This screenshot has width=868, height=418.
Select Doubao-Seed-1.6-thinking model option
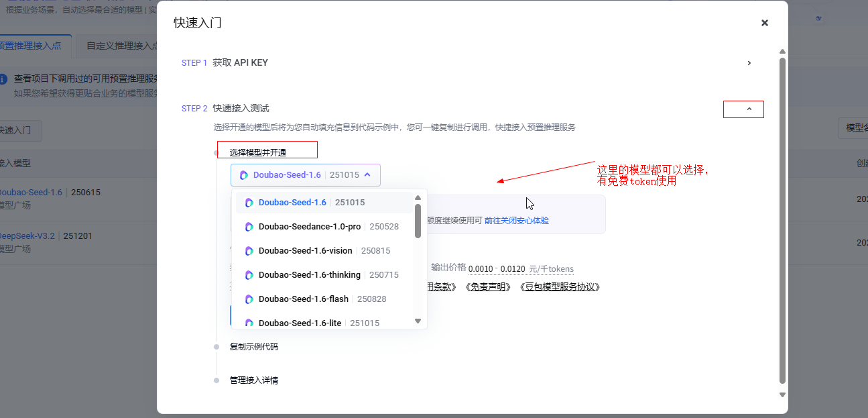(324, 275)
